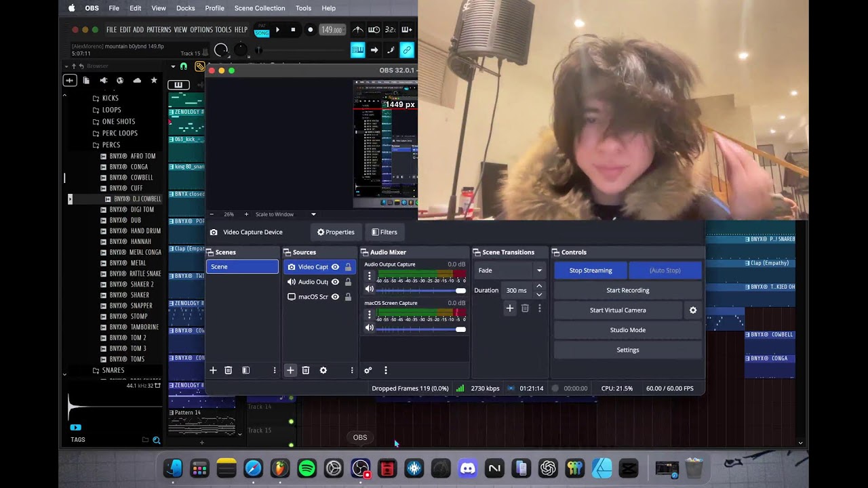The width and height of the screenshot is (868, 488).
Task: Mute macOS Screen Capture speaker icon
Action: point(370,328)
